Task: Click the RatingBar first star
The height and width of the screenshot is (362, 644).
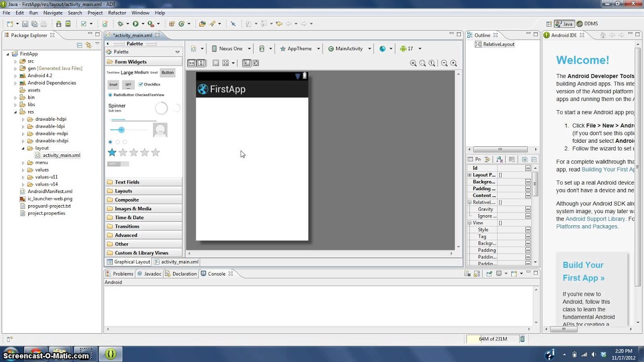Action: 112,152
